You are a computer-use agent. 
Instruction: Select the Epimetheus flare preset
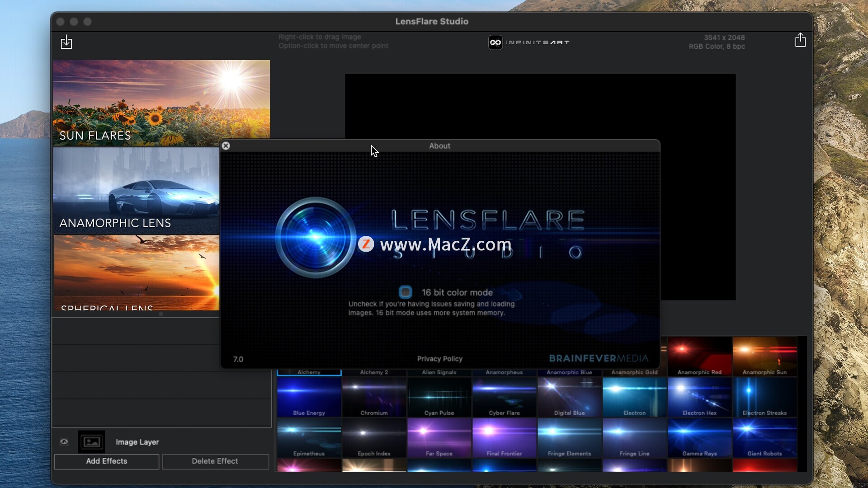[309, 438]
